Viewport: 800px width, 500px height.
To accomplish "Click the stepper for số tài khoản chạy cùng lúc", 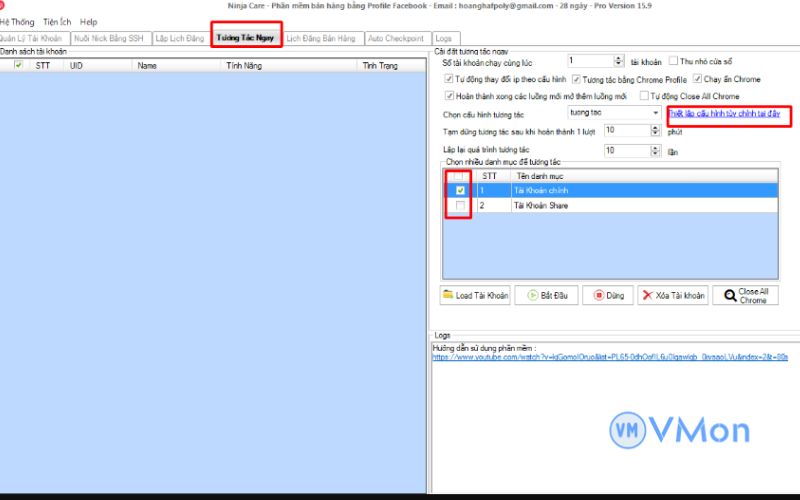I will (x=619, y=61).
